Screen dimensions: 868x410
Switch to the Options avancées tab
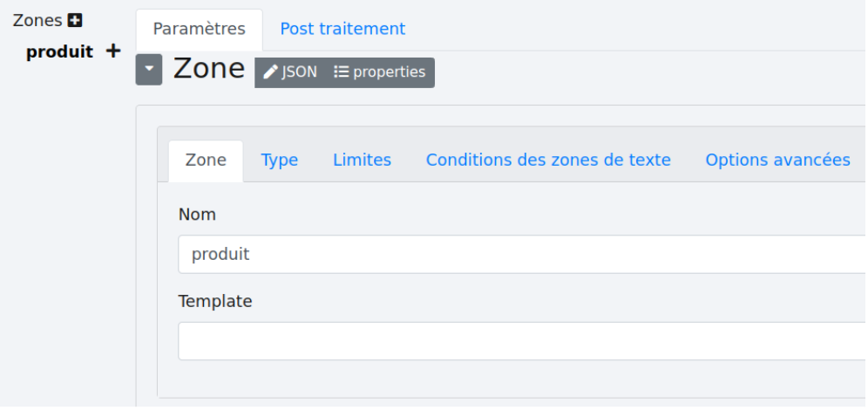coord(777,161)
